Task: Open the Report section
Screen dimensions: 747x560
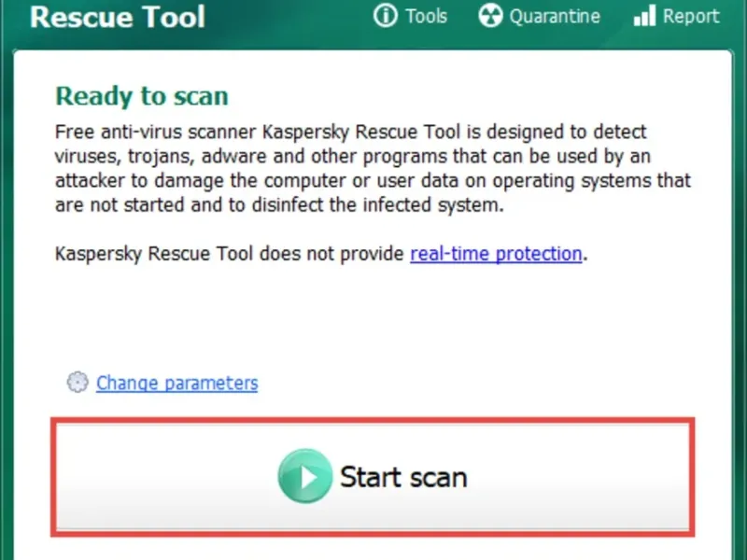Action: pyautogui.click(x=691, y=17)
